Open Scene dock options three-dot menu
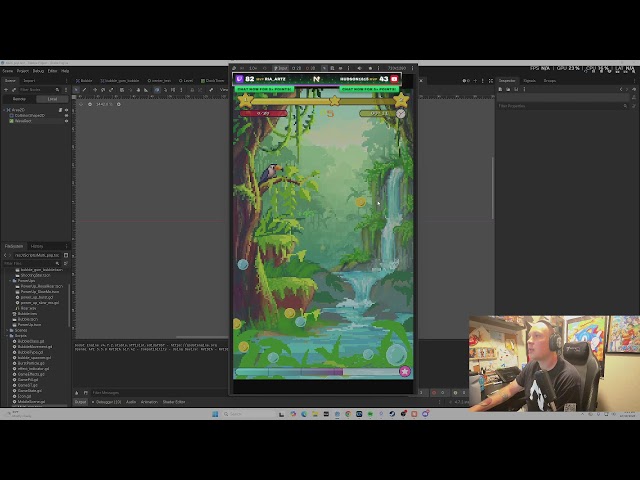The width and height of the screenshot is (640, 480). (x=67, y=81)
